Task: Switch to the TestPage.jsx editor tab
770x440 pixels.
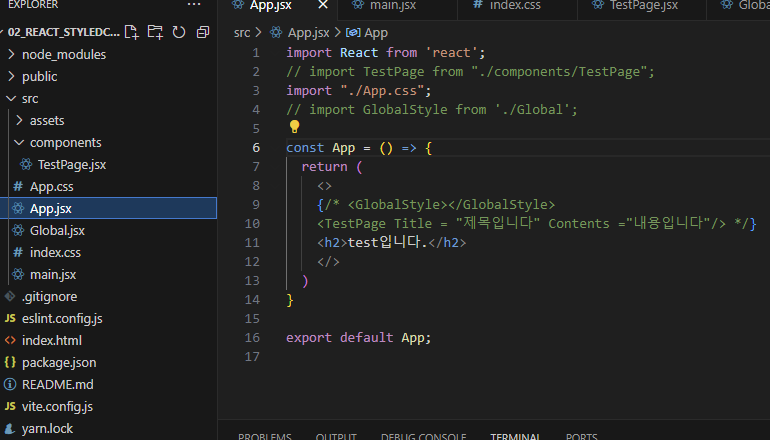Action: (x=643, y=5)
